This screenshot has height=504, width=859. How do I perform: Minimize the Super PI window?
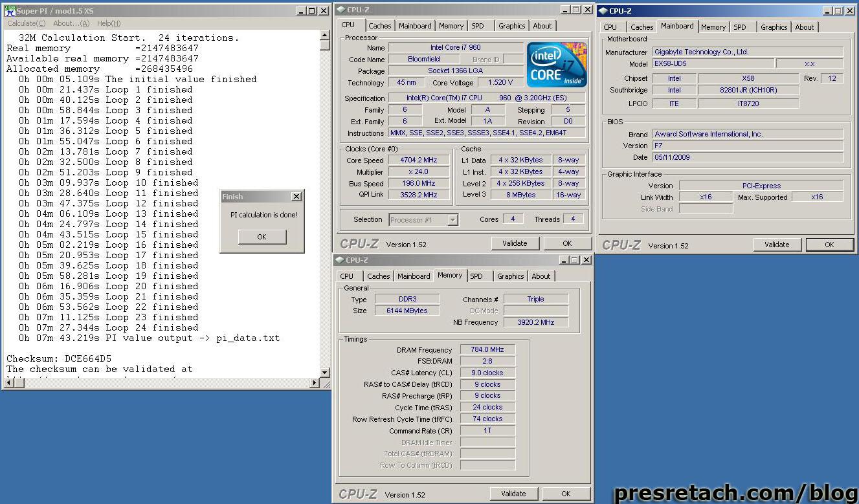pyautogui.click(x=301, y=10)
